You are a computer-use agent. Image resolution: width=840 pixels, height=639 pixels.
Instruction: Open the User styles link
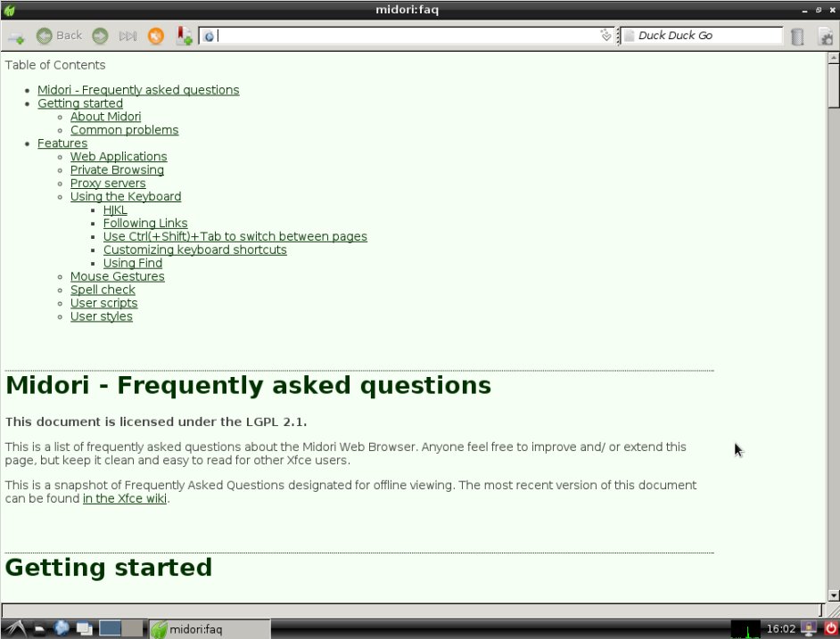(102, 316)
